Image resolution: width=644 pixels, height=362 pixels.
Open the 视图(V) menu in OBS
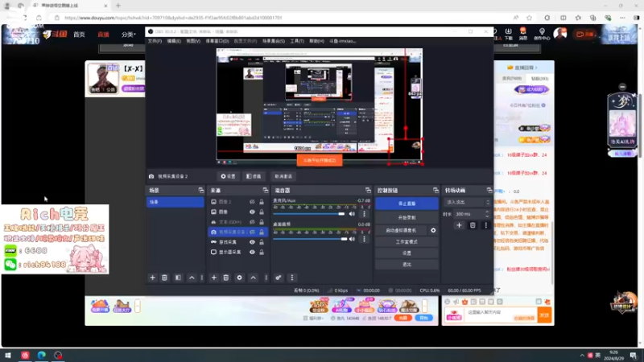click(193, 41)
